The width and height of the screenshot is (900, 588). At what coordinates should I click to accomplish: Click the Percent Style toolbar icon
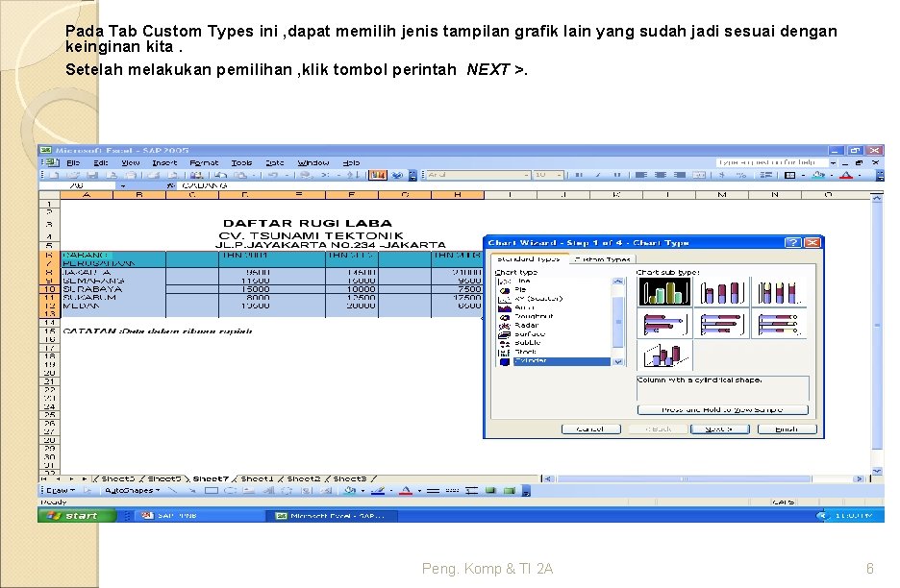(x=741, y=175)
